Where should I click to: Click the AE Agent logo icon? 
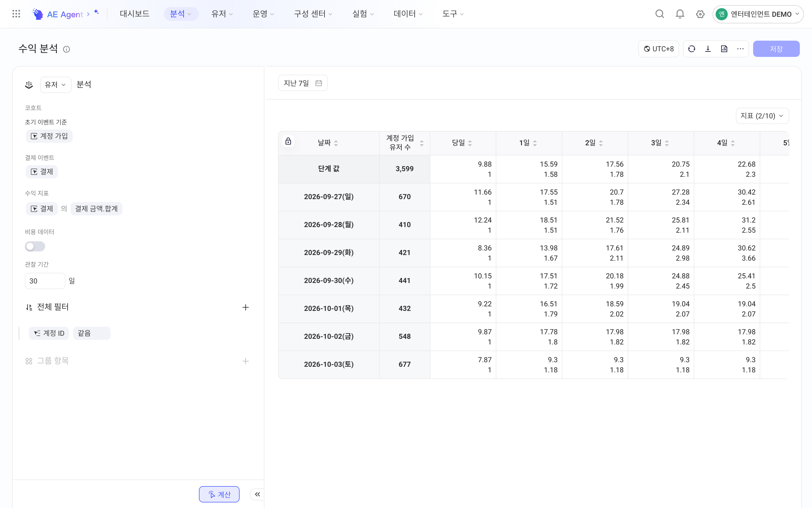coord(38,14)
